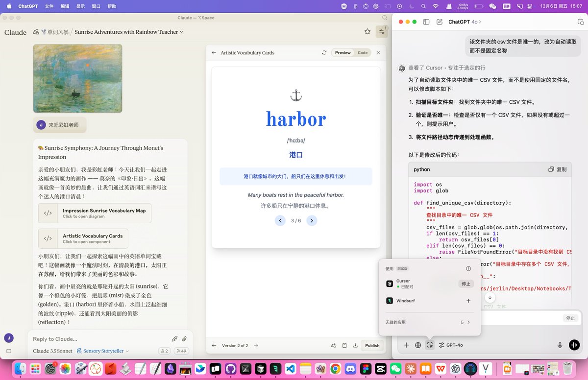Open the 窗口 menu in menu bar
Viewport: 588px width, 380px height.
click(96, 6)
